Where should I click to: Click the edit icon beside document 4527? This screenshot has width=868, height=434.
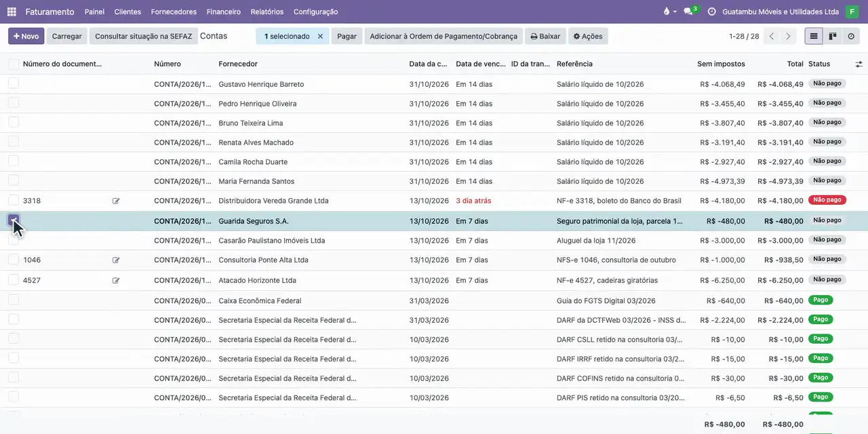(116, 281)
